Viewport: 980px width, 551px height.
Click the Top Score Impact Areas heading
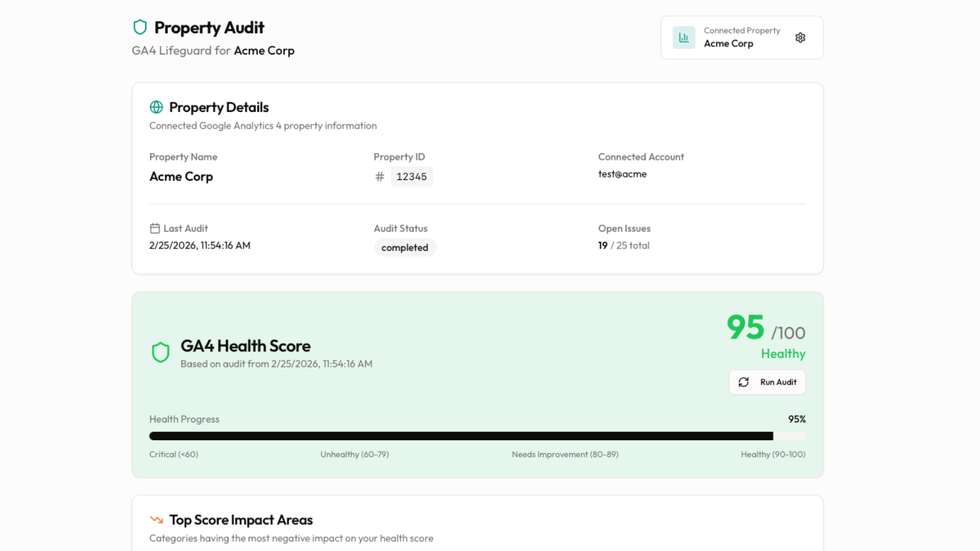[x=241, y=520]
